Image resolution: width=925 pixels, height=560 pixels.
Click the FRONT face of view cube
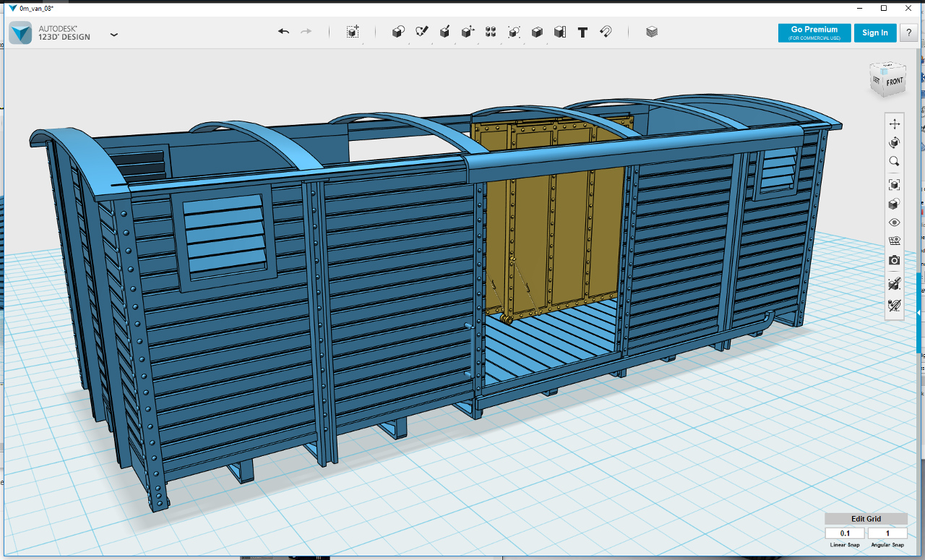895,82
